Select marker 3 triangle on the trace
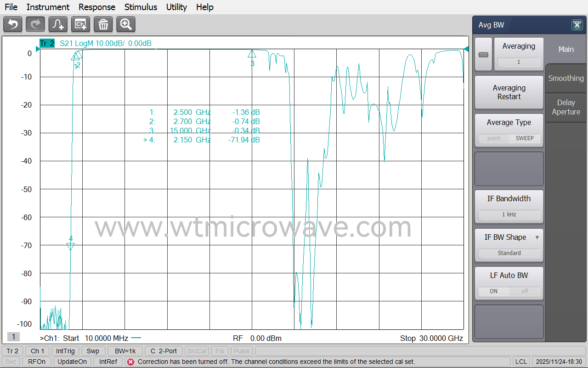The image size is (588, 368). (252, 54)
